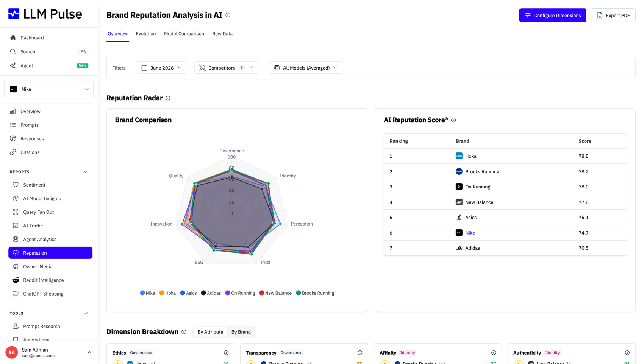Switch breakdown view to By Brand
Screen dimensions: 644x364
click(x=241, y=332)
